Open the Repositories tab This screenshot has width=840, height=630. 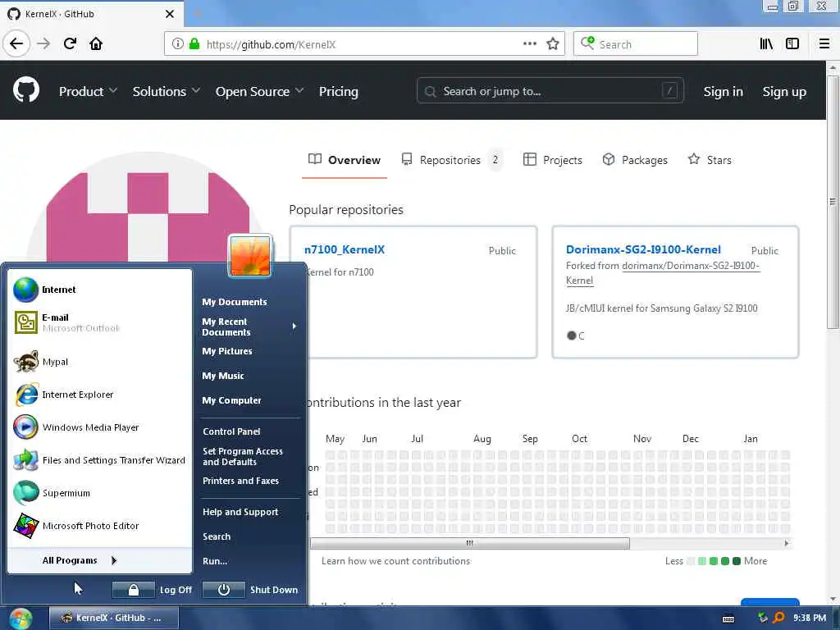pos(452,160)
